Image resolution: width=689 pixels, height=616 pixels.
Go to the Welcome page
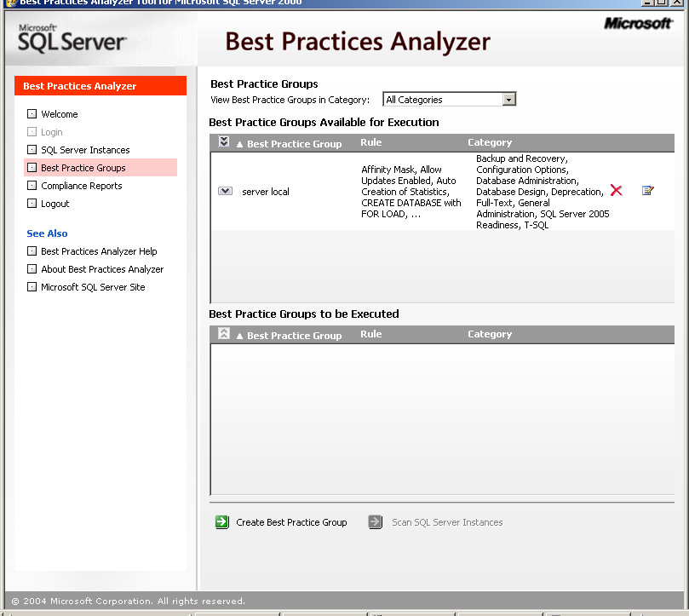tap(60, 114)
